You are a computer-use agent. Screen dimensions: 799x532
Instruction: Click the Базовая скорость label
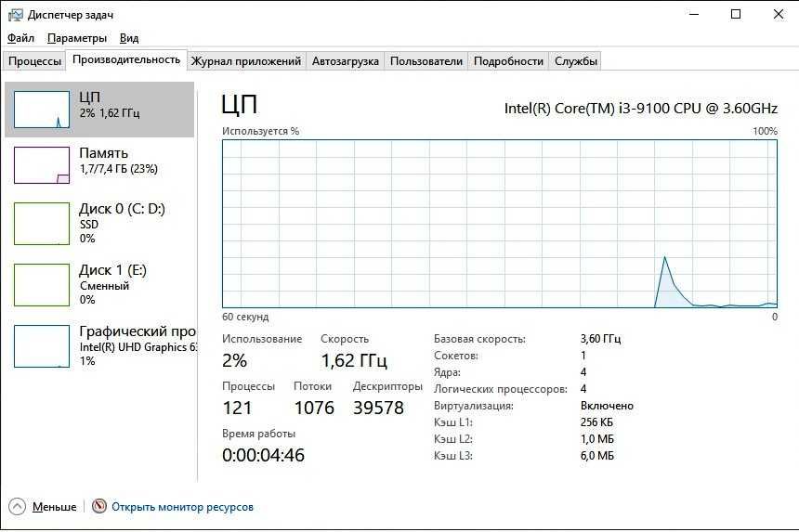[479, 339]
